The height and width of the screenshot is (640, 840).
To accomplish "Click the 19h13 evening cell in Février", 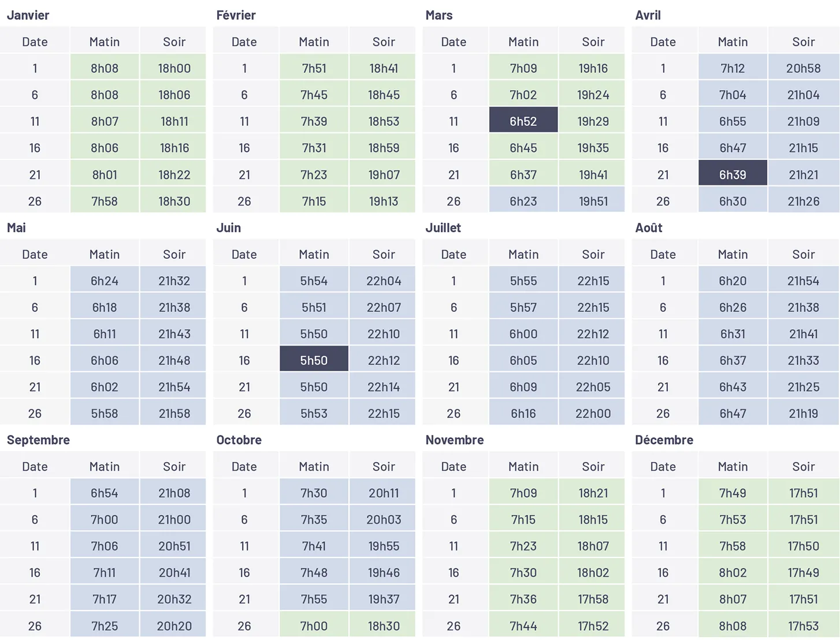I will pyautogui.click(x=384, y=201).
